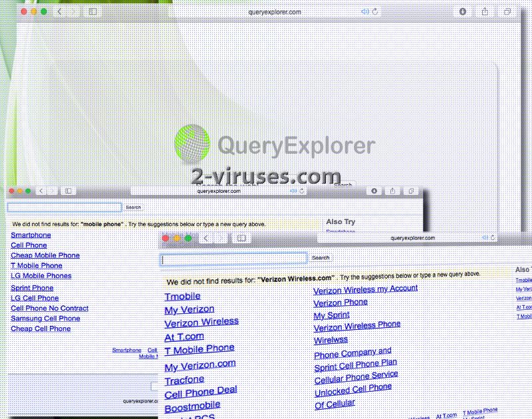532x419 pixels.
Task: Show sidebar in the QueryExplorer homepage window
Action: (x=92, y=11)
